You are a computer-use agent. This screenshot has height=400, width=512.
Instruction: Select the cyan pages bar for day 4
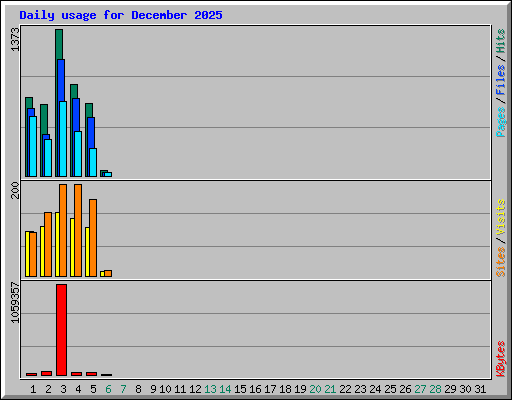(x=78, y=154)
